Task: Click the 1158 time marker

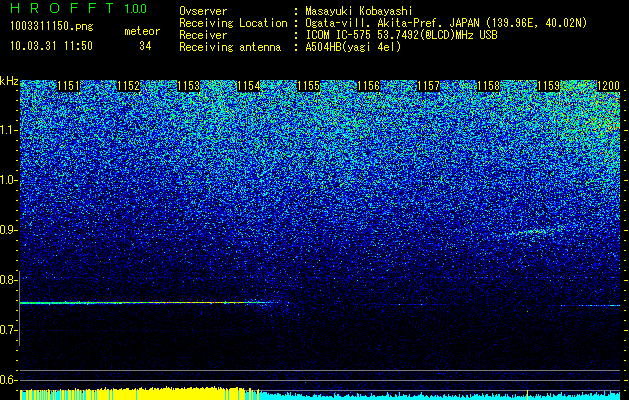Action: point(489,86)
